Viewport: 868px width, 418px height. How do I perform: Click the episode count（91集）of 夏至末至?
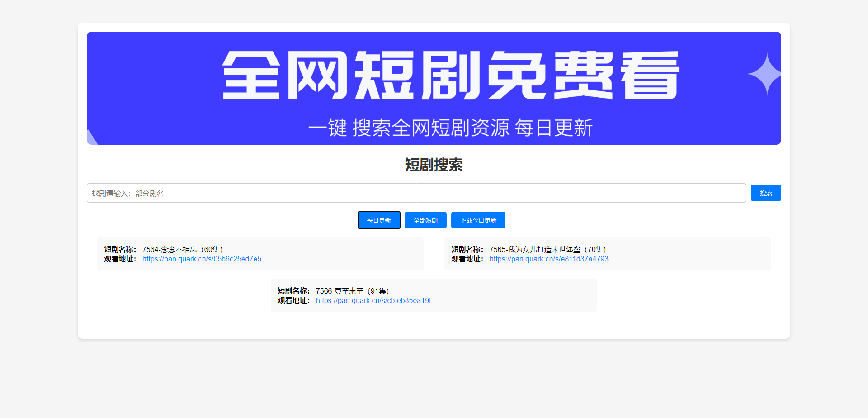coord(378,291)
